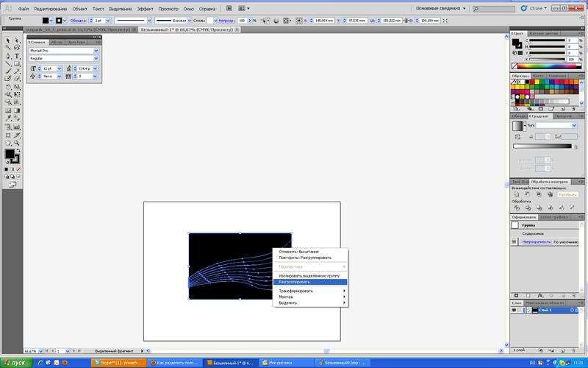
Task: Click the CMYK color spectrum bar
Action: [546, 66]
